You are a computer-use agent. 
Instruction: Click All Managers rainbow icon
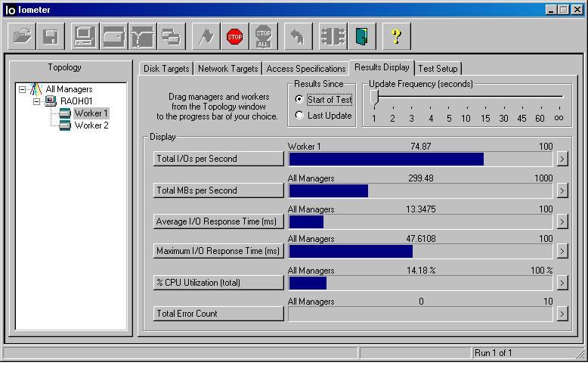(36, 89)
